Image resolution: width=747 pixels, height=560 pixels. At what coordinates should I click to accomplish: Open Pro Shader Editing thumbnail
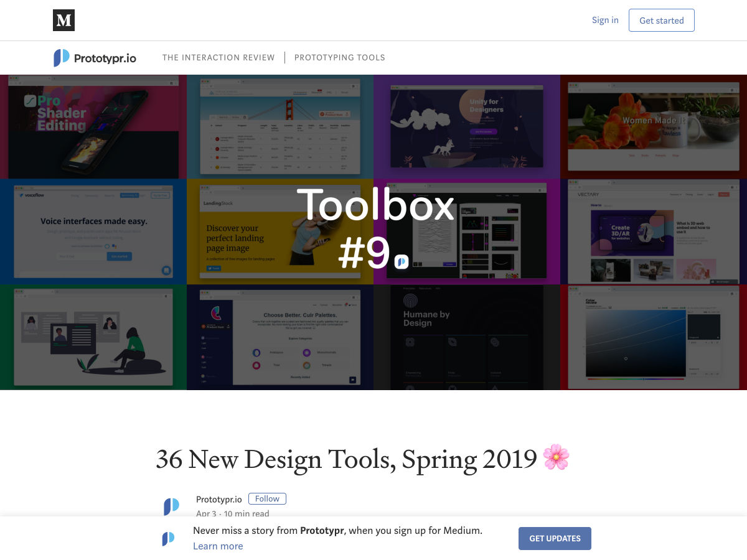[x=93, y=127]
